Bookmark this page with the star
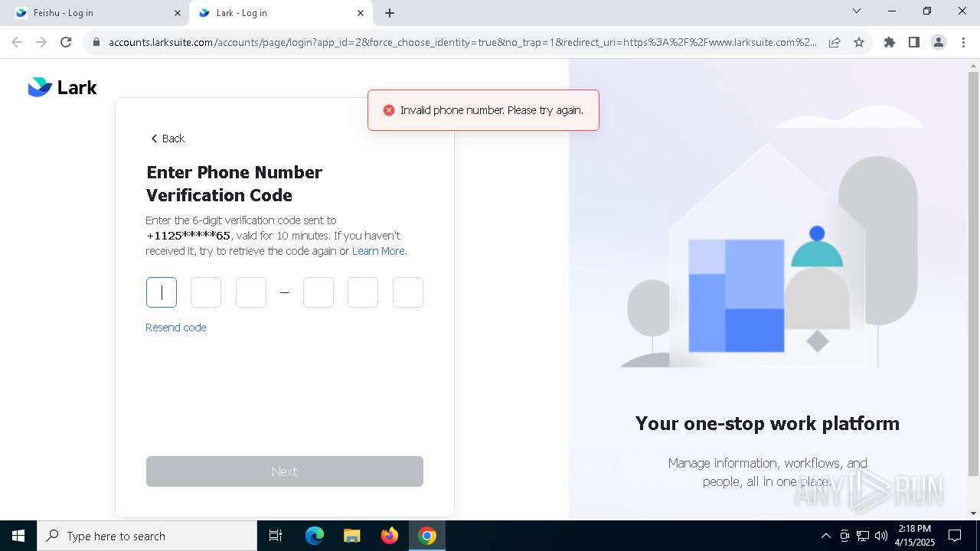 point(859,42)
